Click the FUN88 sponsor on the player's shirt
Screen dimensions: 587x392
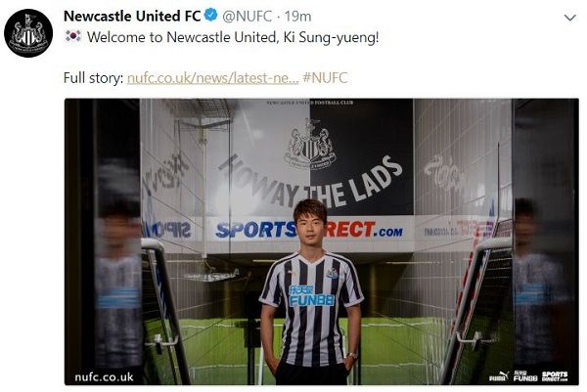(x=311, y=296)
